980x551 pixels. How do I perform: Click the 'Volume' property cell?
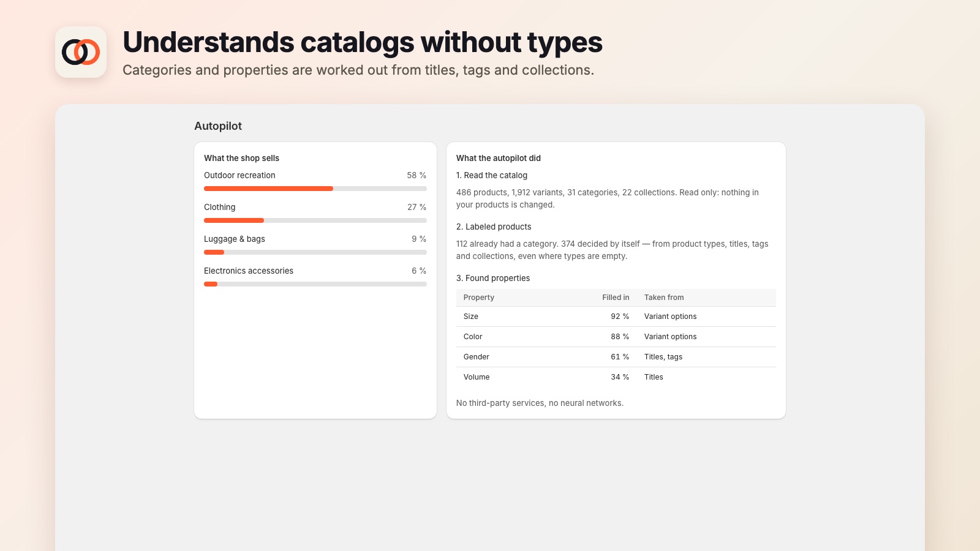pos(477,377)
